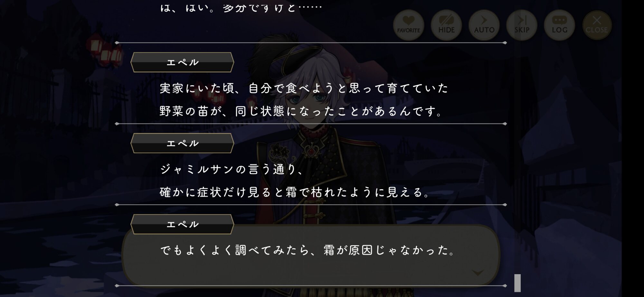Hide the dialogue window with HIDE
Screen dimensions: 644x297
pyautogui.click(x=446, y=25)
